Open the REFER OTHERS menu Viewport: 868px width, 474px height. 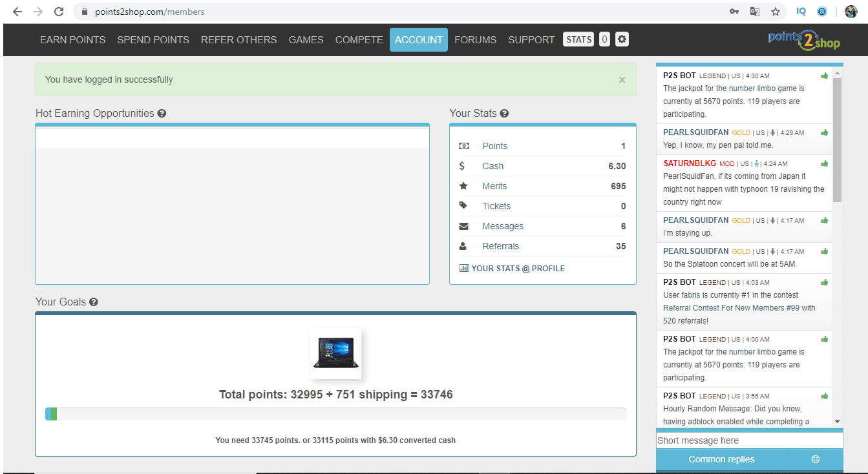pyautogui.click(x=238, y=39)
